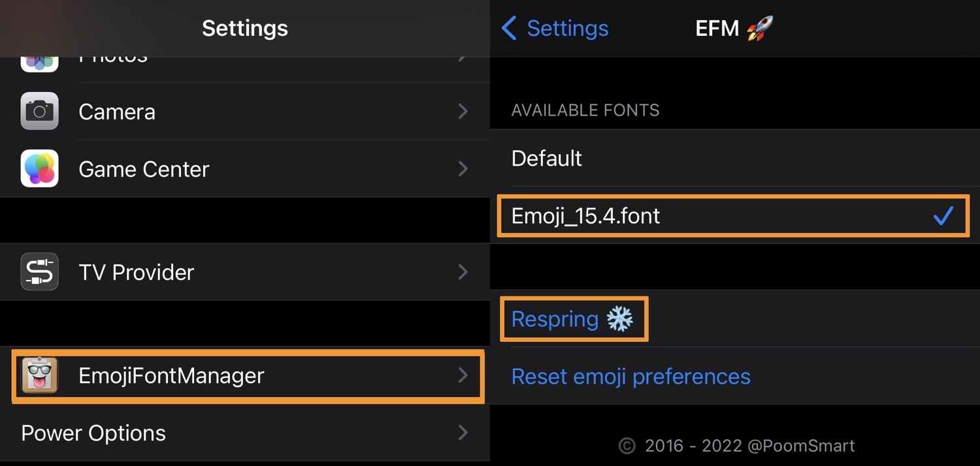The width and height of the screenshot is (980, 466).
Task: Open Camera row disclosure chevron
Action: point(463,112)
